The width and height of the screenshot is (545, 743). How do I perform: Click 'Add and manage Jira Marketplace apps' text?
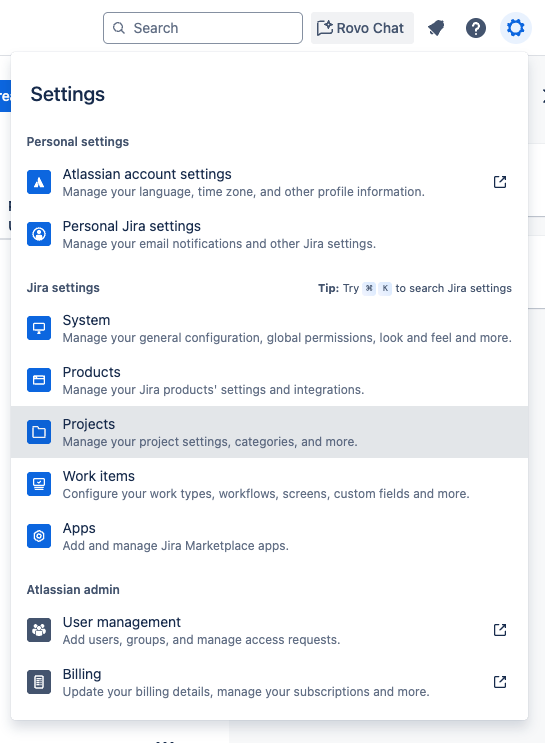coord(175,546)
